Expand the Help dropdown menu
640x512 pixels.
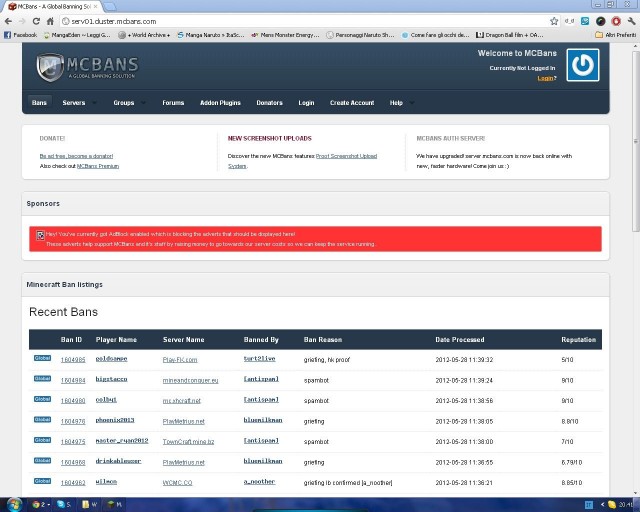click(400, 102)
